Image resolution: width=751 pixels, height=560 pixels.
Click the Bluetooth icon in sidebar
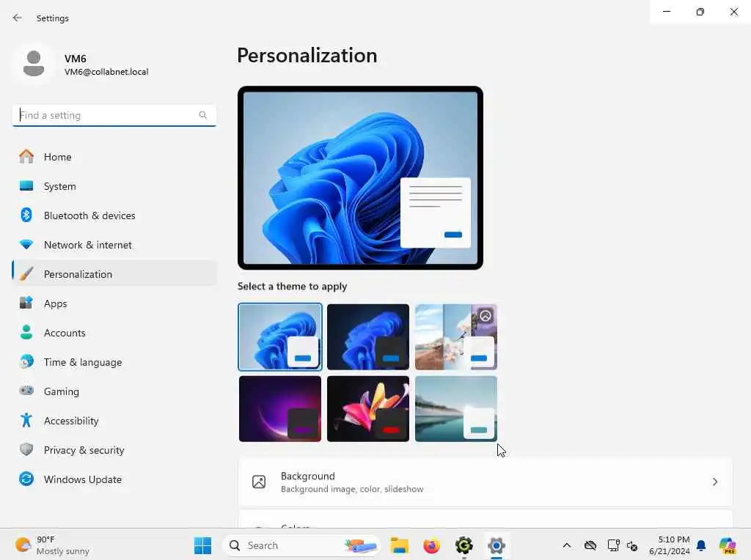coord(26,215)
